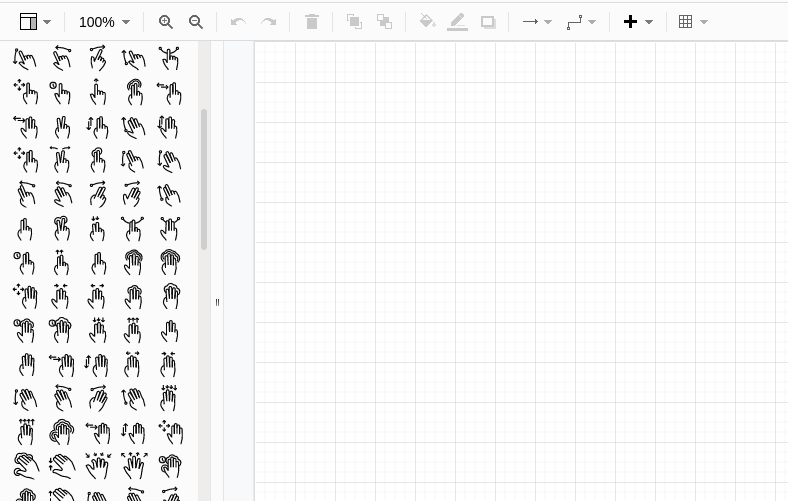Click the Undo arrow
The height and width of the screenshot is (501, 788).
238,22
